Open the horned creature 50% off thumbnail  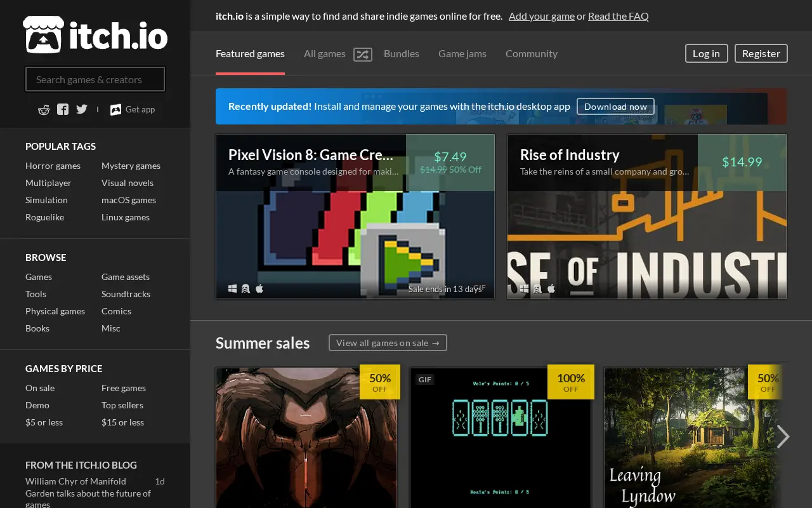pos(306,438)
